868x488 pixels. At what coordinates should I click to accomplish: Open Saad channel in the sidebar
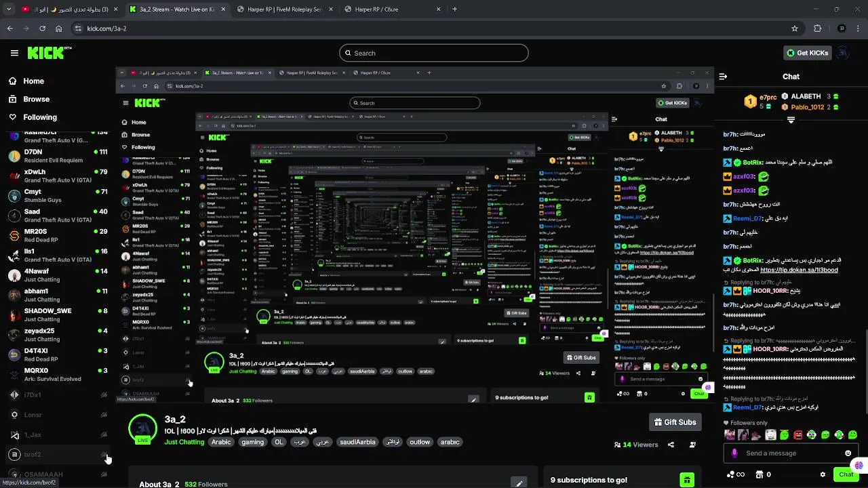point(57,216)
